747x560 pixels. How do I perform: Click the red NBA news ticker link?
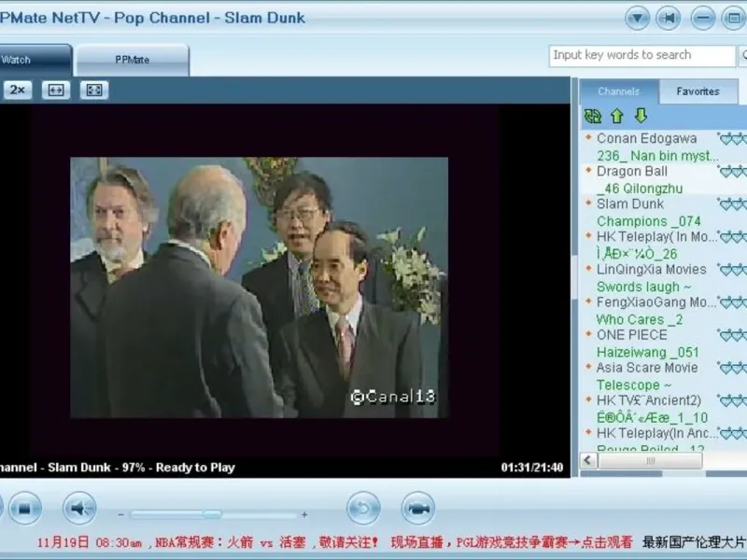[x=208, y=542]
